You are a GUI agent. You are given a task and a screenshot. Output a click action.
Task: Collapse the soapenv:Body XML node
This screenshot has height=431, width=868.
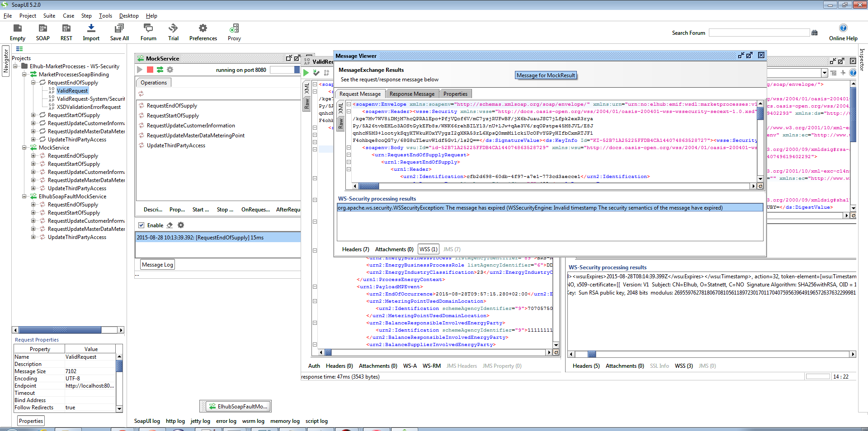click(349, 148)
